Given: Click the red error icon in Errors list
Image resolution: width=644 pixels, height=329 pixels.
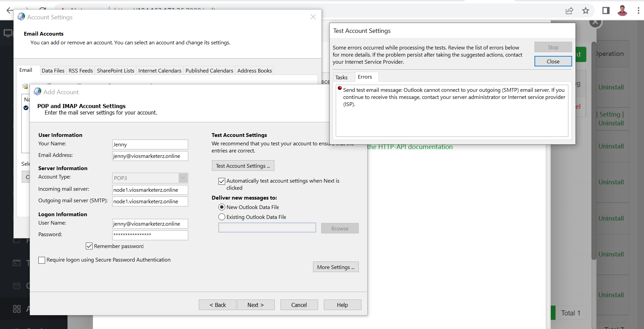Looking at the screenshot, I should coord(339,88).
